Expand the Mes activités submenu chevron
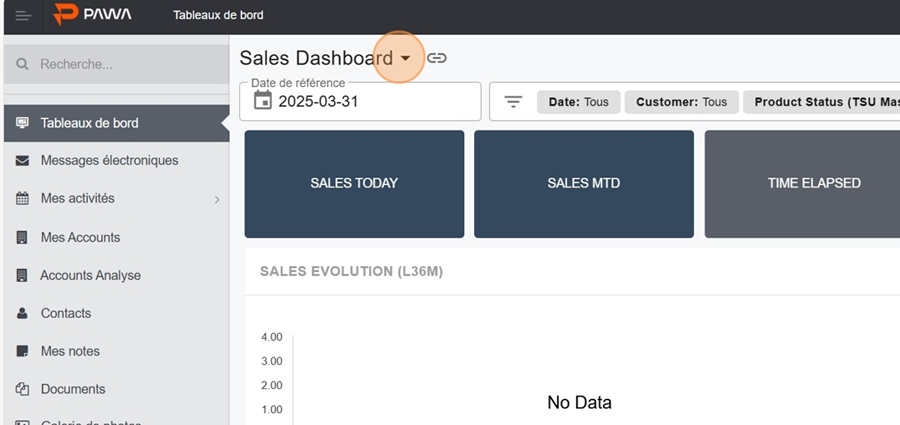Screen dimensions: 900x425 point(217,199)
